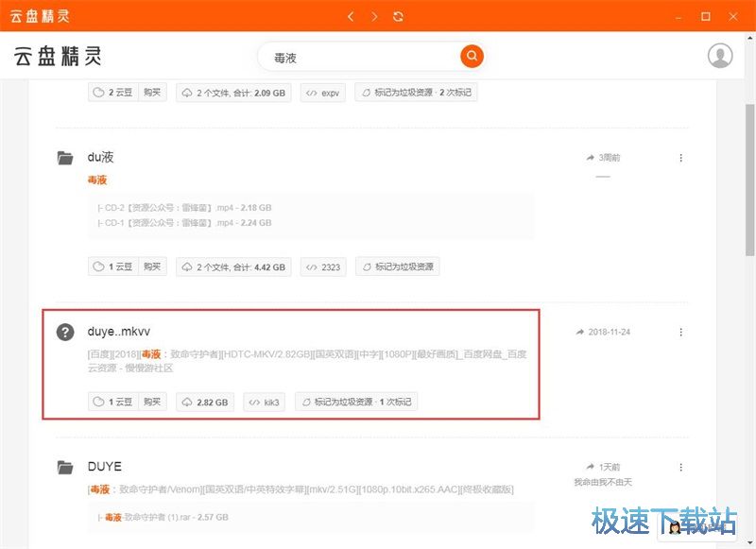
Task: Go back with the title bar arrow
Action: 351,16
